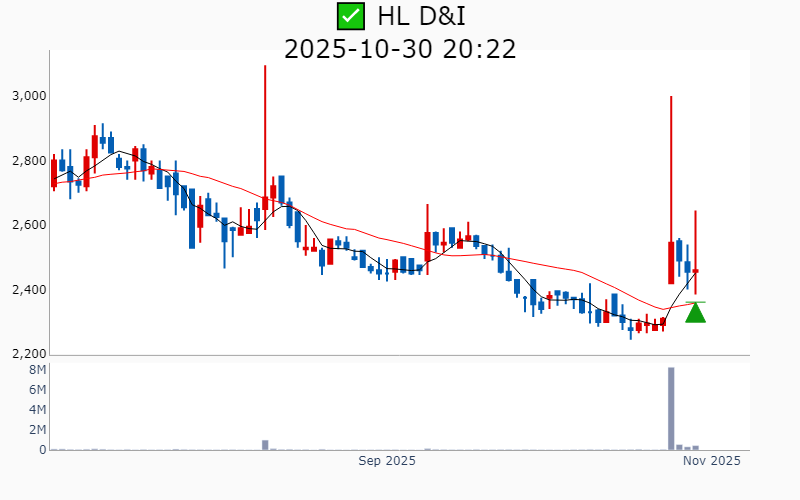This screenshot has width=800, height=500.
Task: Click the tallest volume bar near 8M
Action: pos(671,408)
